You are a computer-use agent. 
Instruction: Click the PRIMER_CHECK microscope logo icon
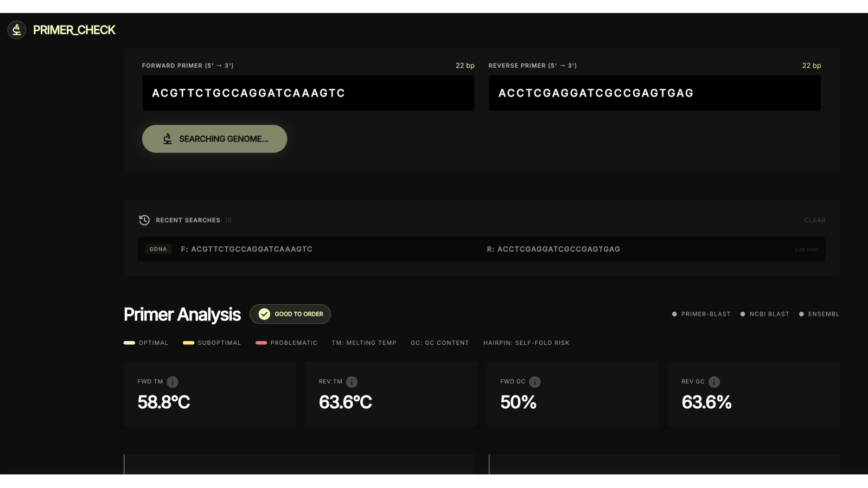[x=16, y=30]
